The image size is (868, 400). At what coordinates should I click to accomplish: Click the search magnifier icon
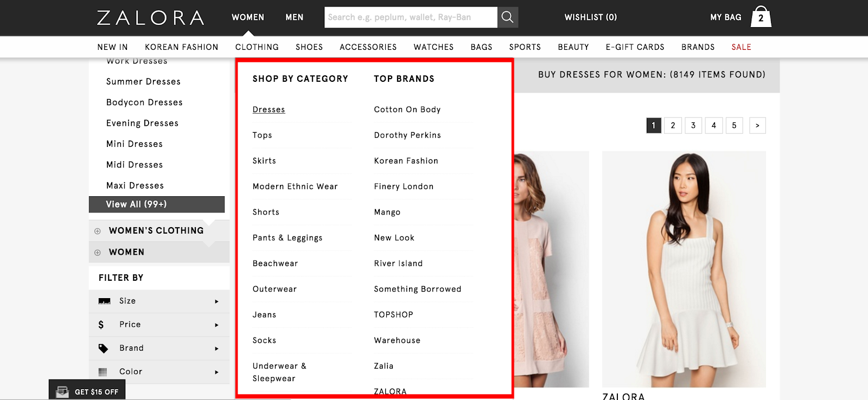tap(508, 17)
